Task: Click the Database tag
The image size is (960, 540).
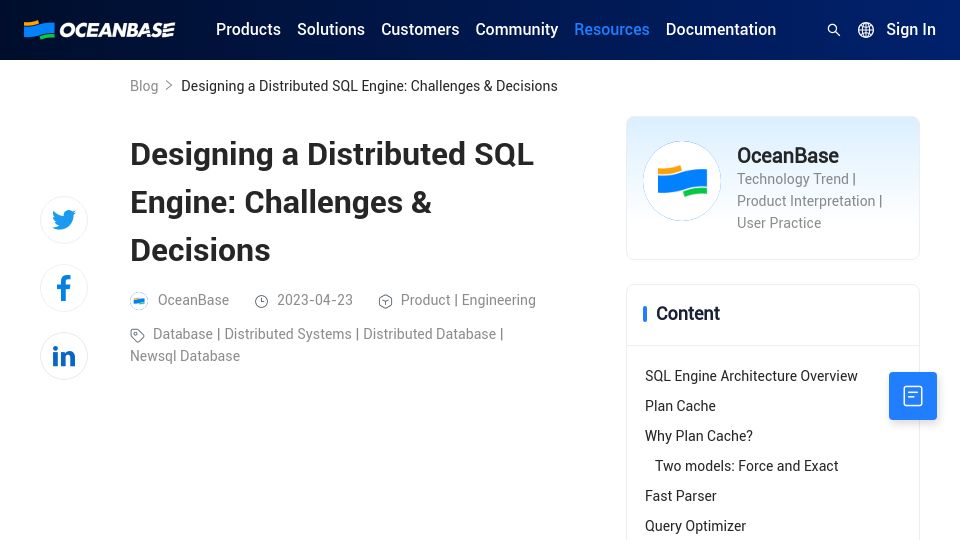Action: click(x=182, y=334)
